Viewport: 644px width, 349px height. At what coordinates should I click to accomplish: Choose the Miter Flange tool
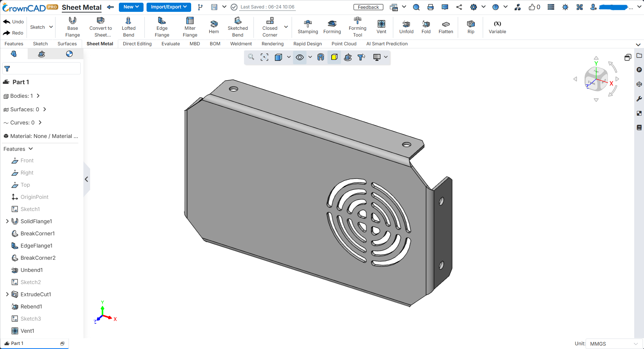pyautogui.click(x=190, y=27)
